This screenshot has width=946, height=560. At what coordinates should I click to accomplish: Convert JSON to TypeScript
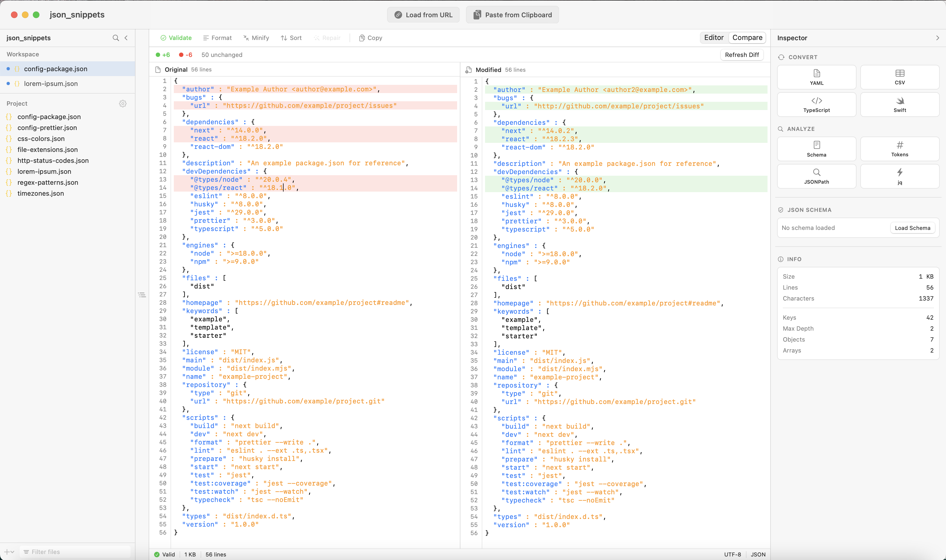click(816, 104)
